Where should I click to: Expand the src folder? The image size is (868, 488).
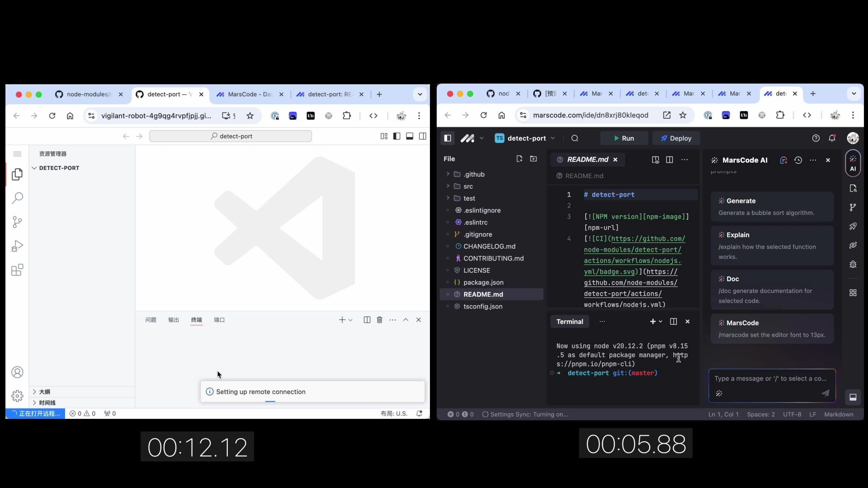(468, 186)
